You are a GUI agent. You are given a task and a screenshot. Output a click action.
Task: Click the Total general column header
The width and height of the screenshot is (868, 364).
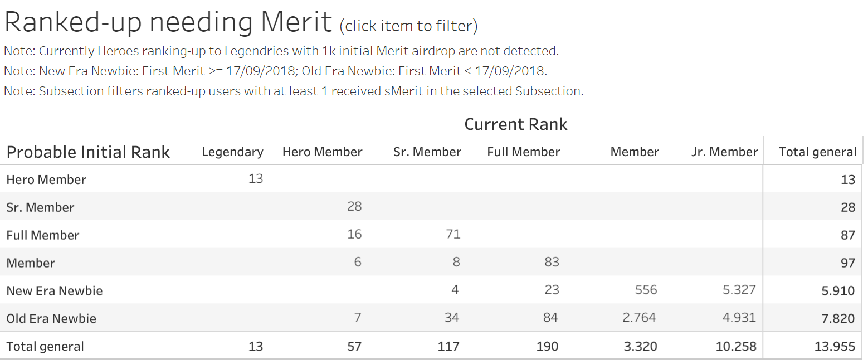click(817, 152)
